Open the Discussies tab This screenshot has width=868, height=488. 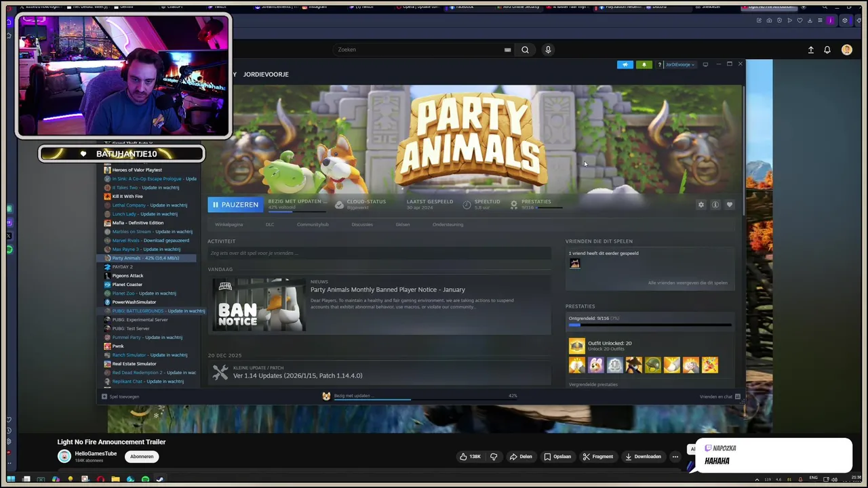click(x=362, y=224)
